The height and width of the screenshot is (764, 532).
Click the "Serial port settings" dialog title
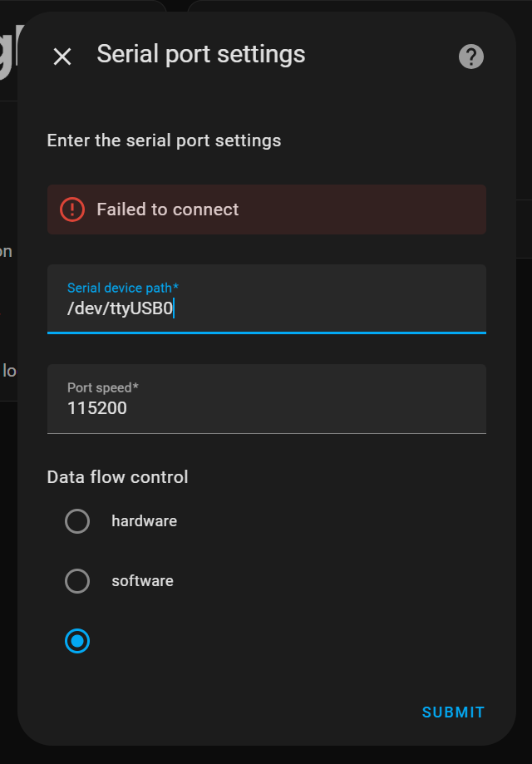[200, 55]
